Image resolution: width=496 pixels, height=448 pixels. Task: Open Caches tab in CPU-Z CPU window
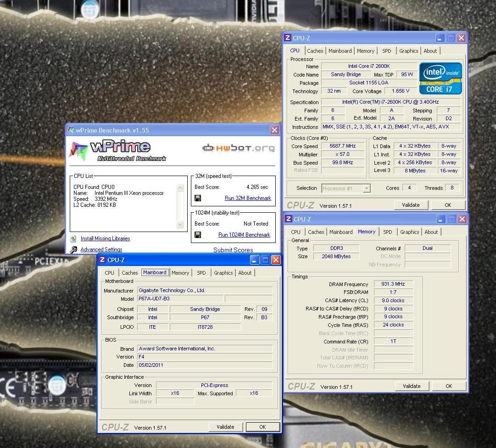point(315,51)
